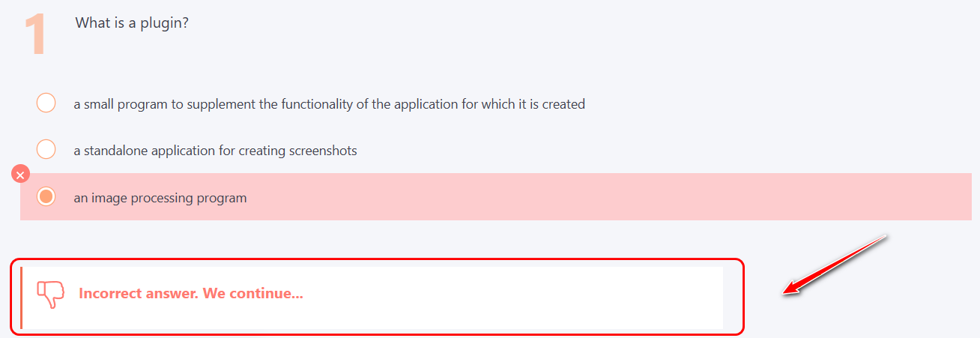Screen dimensions: 980x338
Task: Click the orange vertical bar on feedback box
Action: tap(22, 297)
